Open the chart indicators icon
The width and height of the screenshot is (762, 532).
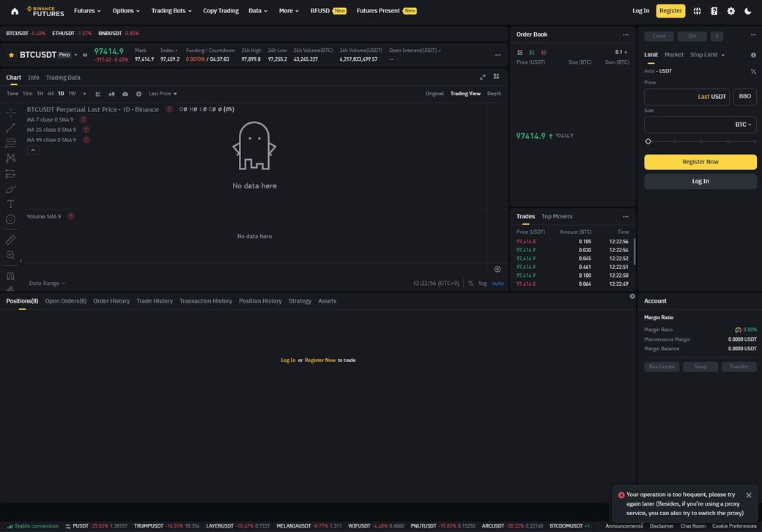[x=98, y=94]
